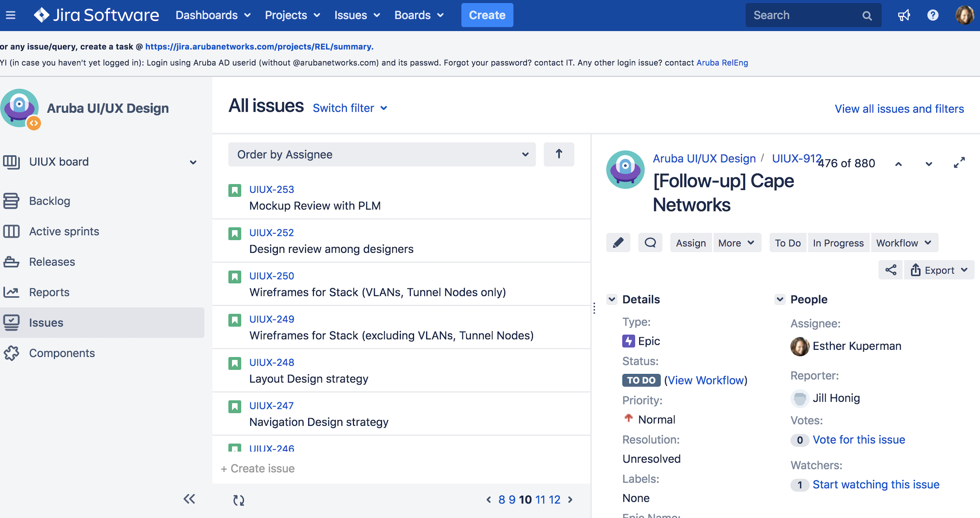The height and width of the screenshot is (518, 980).
Task: Open Components in the sidebar
Action: [102, 353]
